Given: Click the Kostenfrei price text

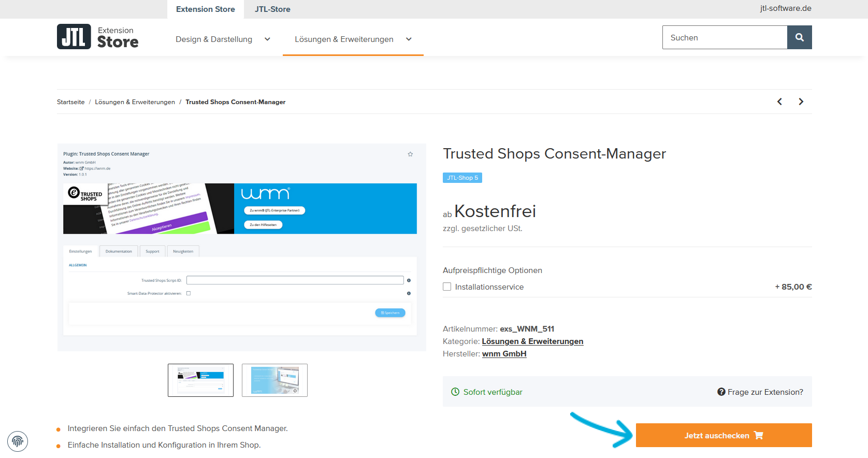Looking at the screenshot, I should [x=495, y=211].
